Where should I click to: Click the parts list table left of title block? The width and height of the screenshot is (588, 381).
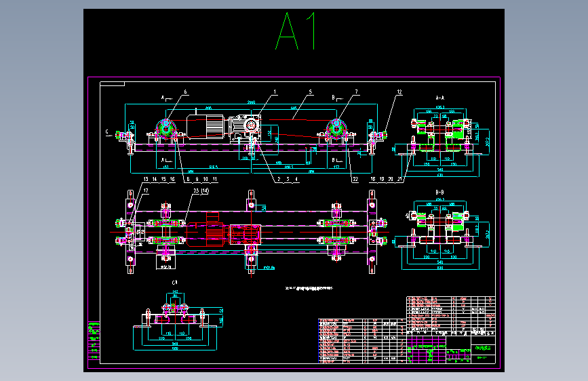click(362, 341)
